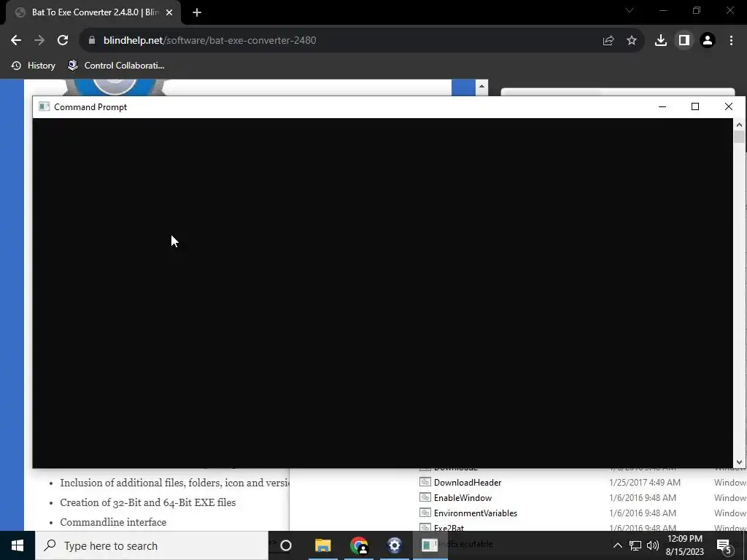Viewport: 747px width, 560px height.
Task: Switch to Command Prompt on the taskbar
Action: tap(430, 545)
